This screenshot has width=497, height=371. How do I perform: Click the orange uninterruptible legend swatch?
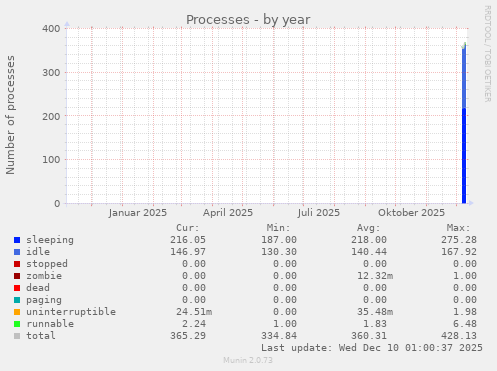17,312
